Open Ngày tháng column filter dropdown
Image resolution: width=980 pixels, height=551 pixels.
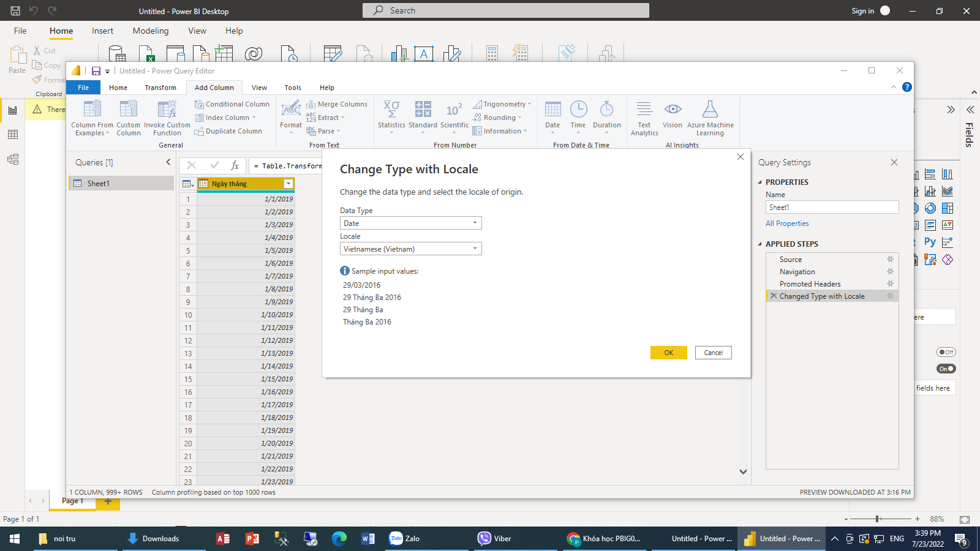pos(288,184)
